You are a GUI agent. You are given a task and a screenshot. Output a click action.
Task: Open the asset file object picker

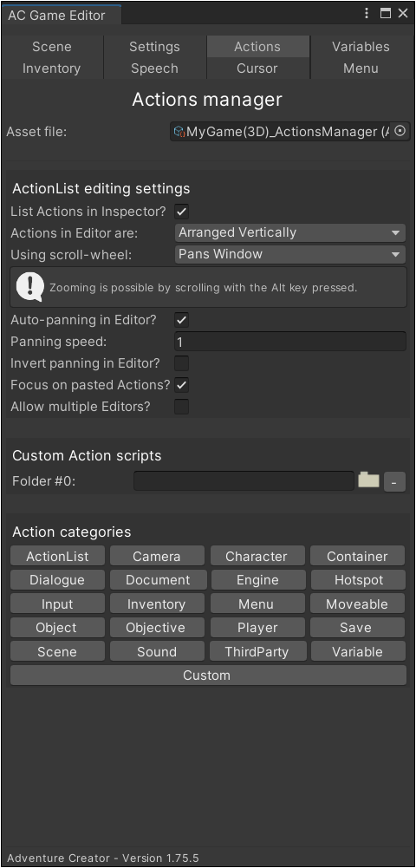(x=400, y=131)
